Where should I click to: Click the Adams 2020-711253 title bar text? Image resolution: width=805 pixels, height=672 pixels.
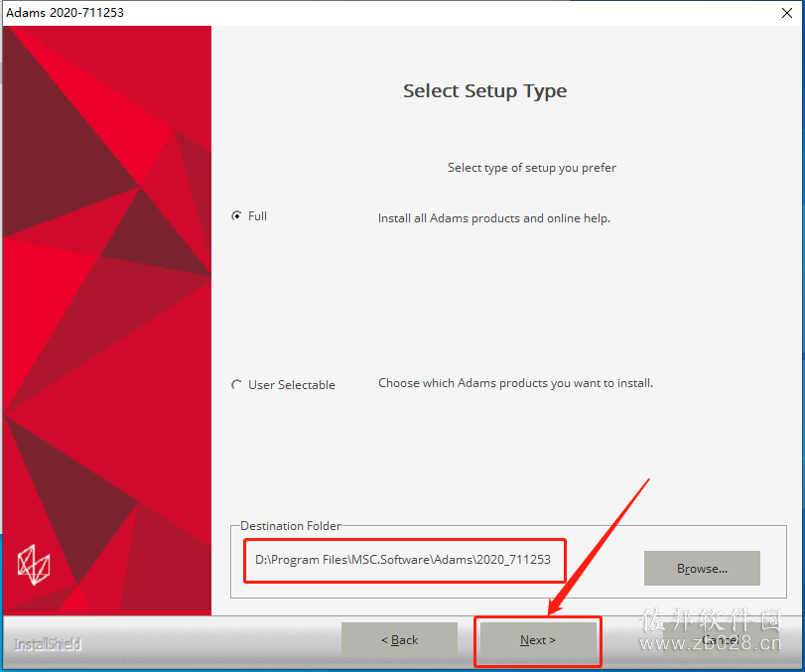66,12
